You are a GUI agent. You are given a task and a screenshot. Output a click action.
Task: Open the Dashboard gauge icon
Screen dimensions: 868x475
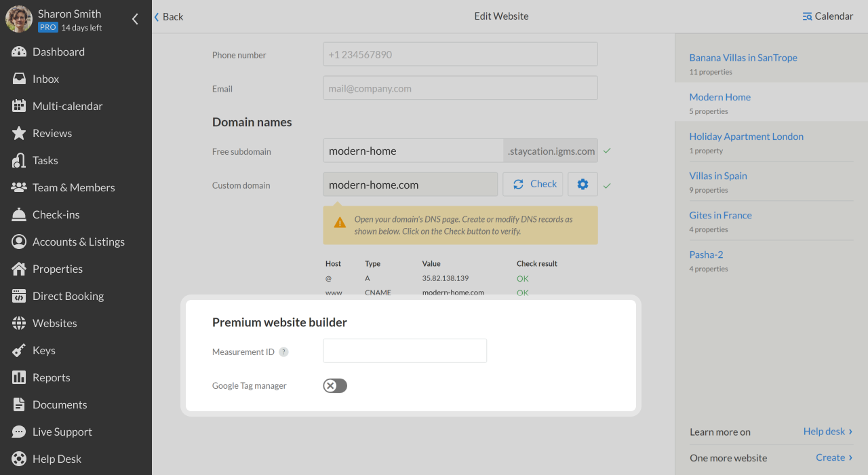pos(19,52)
